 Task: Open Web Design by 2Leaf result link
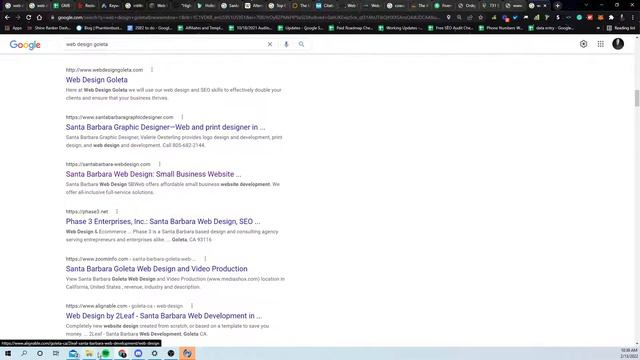tap(164, 316)
